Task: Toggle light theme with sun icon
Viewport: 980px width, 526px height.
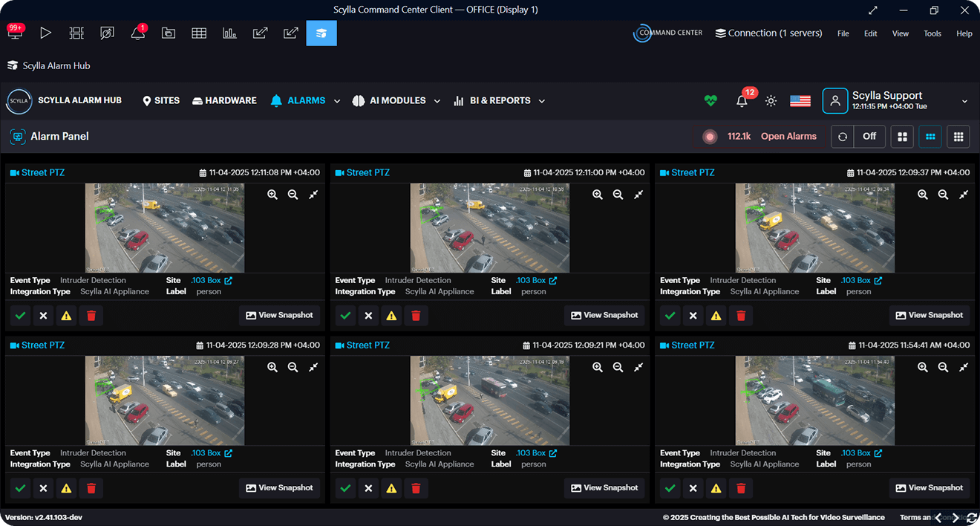Action: (771, 101)
